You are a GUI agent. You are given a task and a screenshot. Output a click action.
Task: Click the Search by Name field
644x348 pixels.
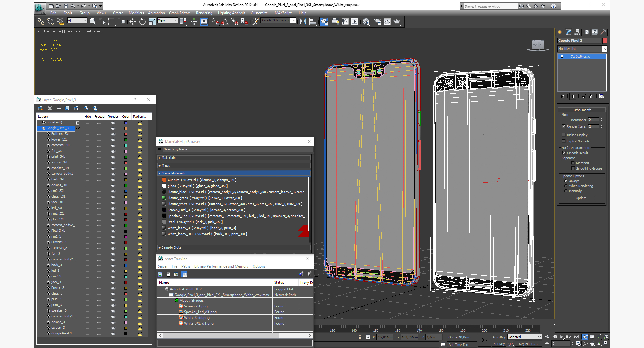(238, 149)
